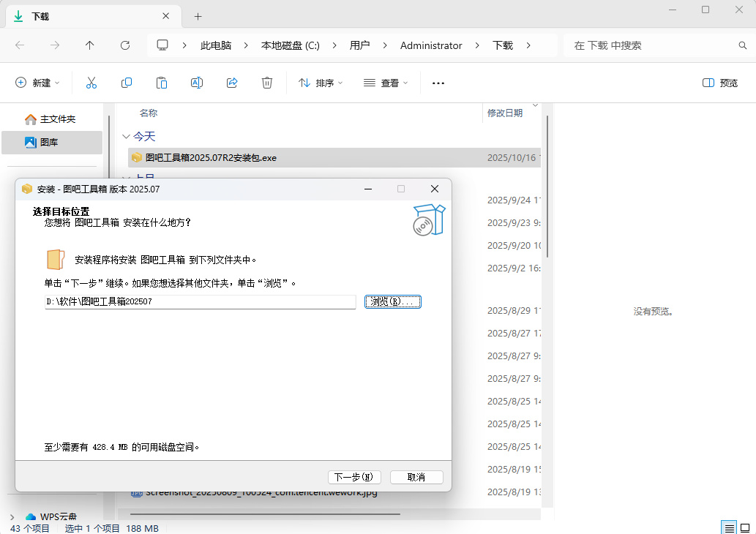Click the Cut scissors icon in toolbar
This screenshot has height=534, width=756.
(x=91, y=83)
